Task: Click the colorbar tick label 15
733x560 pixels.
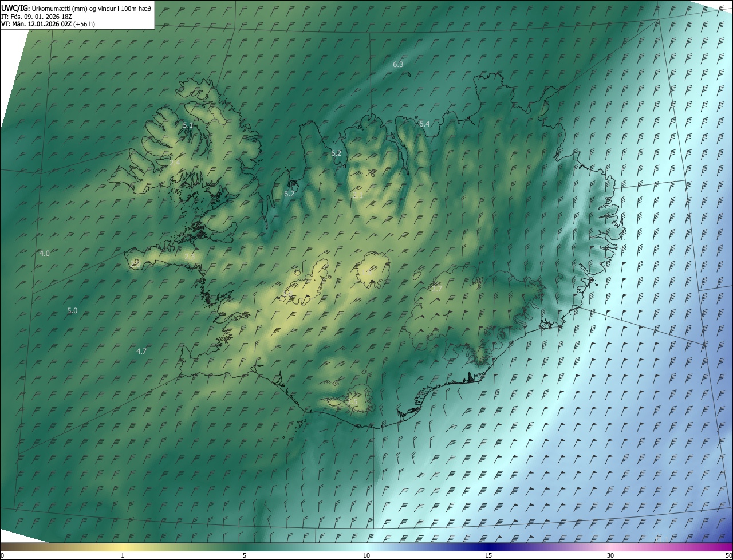Action: [x=488, y=555]
